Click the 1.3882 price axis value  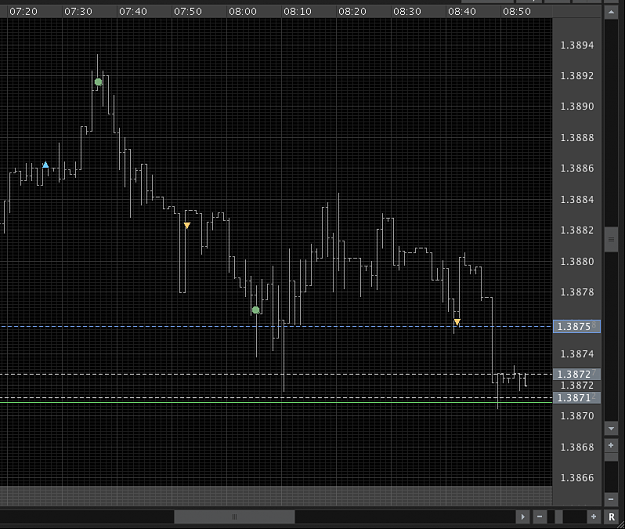click(577, 230)
